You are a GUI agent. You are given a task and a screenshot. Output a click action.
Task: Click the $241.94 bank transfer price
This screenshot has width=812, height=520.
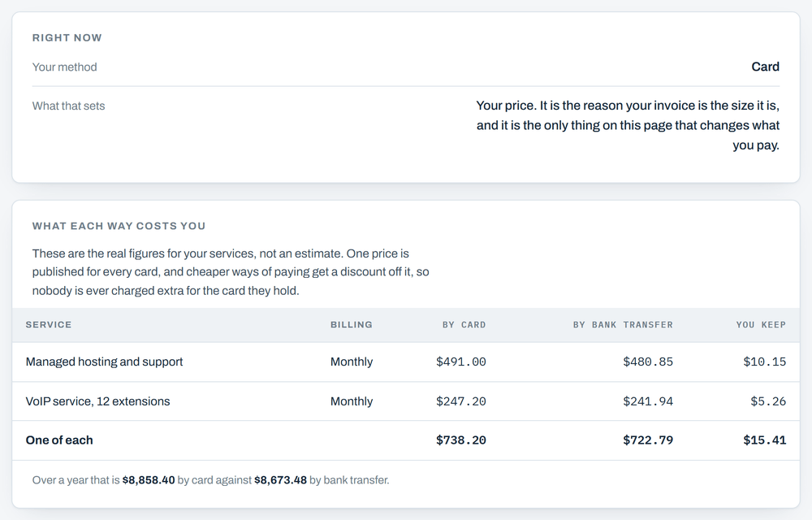(648, 401)
